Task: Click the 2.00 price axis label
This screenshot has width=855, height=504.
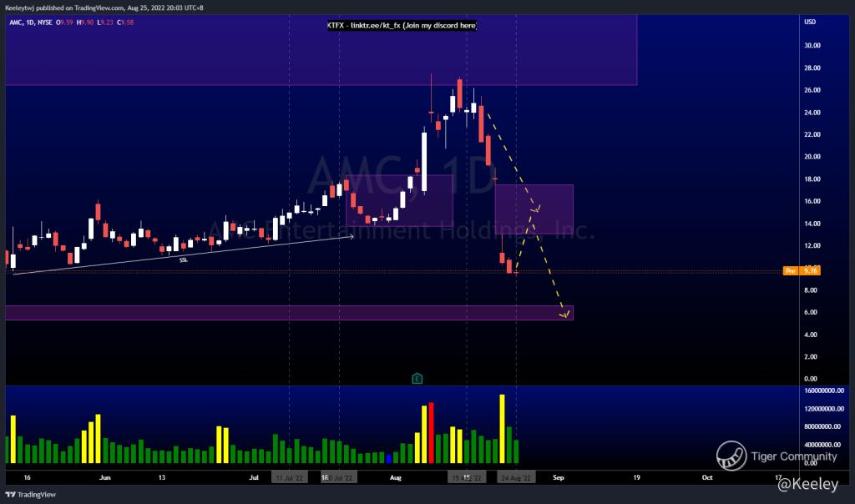Action: (810, 357)
